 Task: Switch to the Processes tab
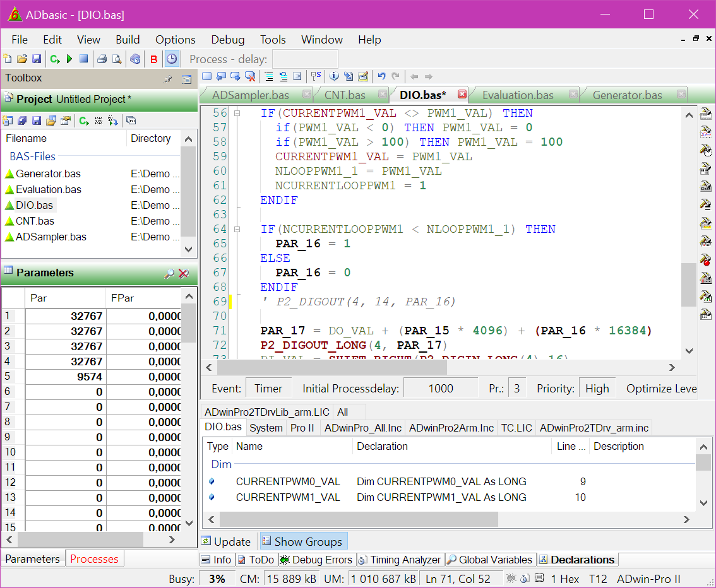(x=94, y=559)
